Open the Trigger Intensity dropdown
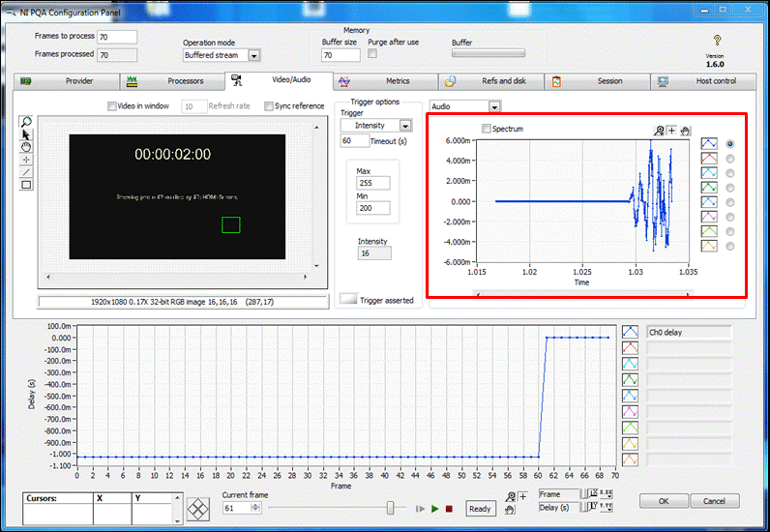Image resolution: width=770 pixels, height=532 pixels. (x=405, y=127)
